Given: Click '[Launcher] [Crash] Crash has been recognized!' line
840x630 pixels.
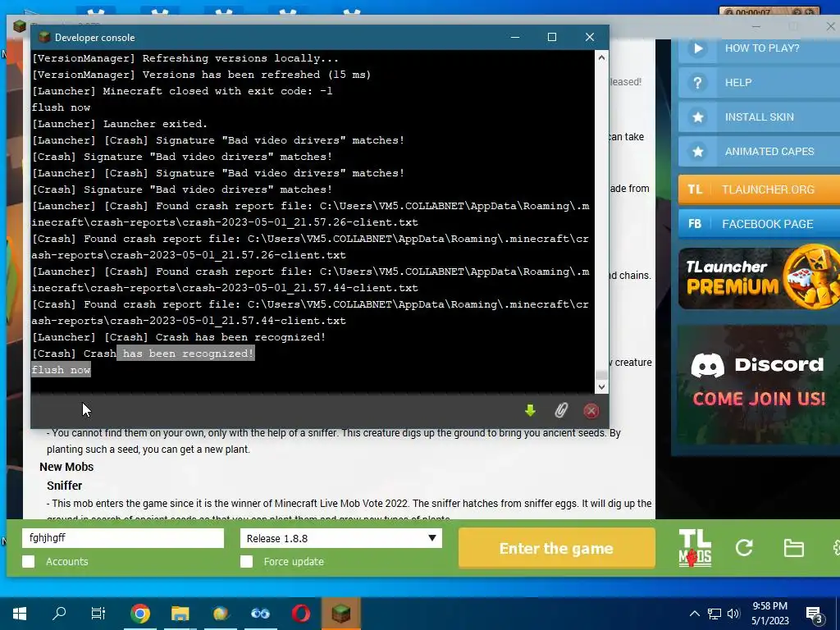Looking at the screenshot, I should click(178, 337).
